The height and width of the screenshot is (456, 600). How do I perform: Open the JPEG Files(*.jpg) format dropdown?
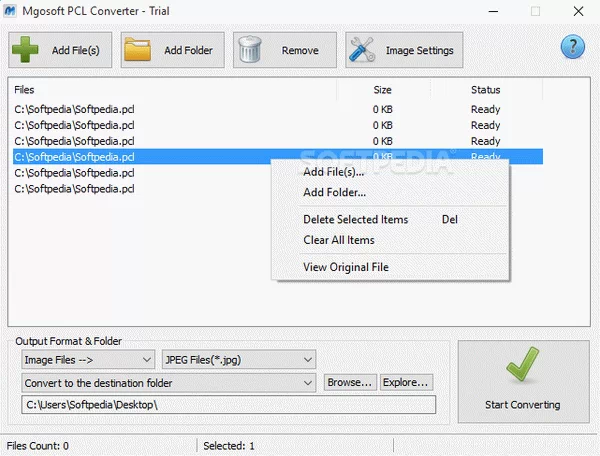[x=239, y=360]
